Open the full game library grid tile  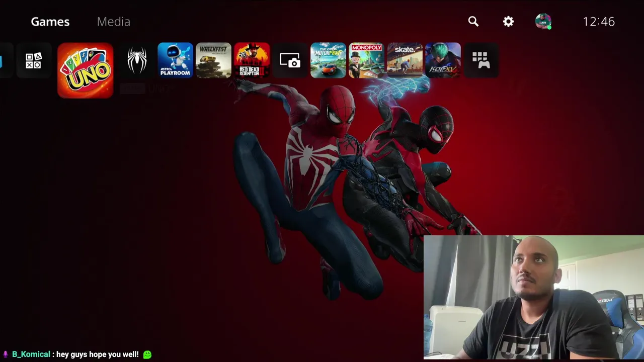(481, 60)
